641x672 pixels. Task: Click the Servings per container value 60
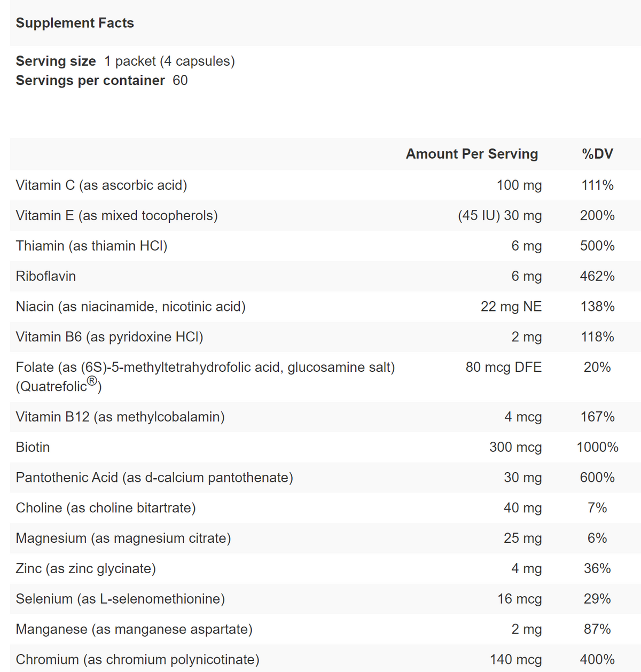point(180,81)
